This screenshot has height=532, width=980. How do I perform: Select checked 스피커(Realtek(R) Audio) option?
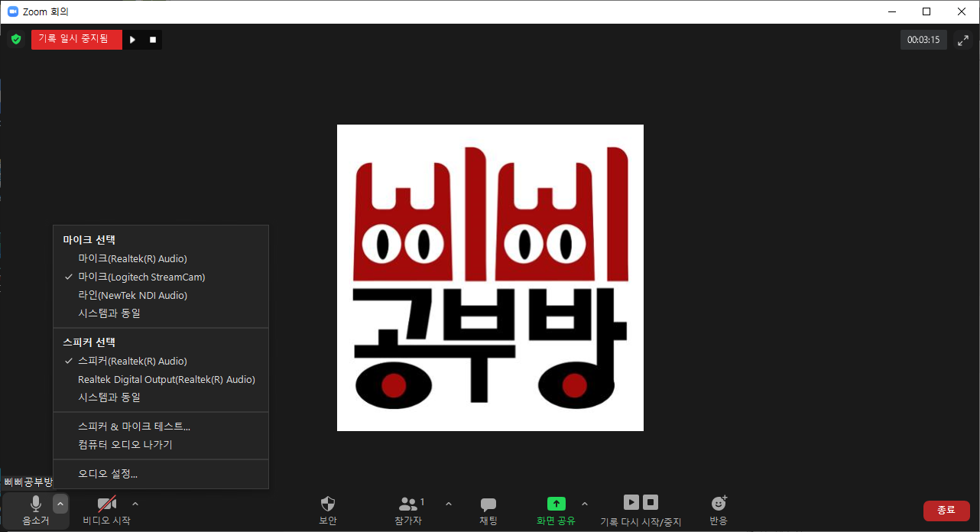(x=161, y=361)
